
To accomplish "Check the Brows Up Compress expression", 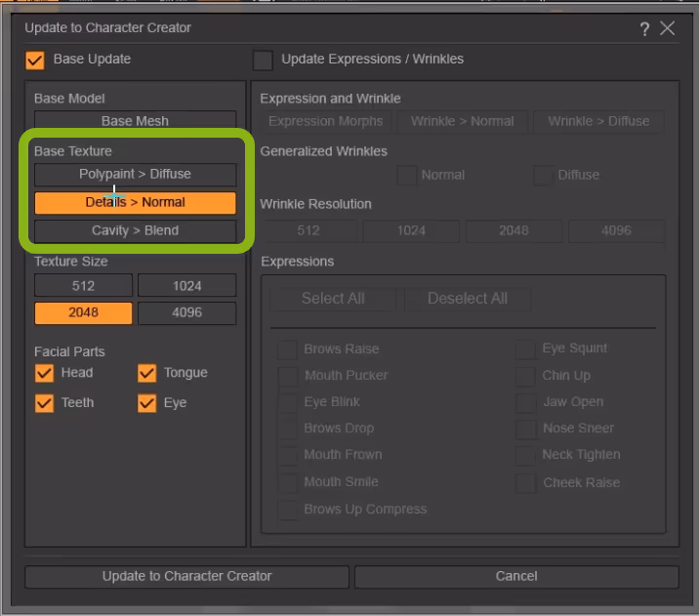I will pos(288,510).
